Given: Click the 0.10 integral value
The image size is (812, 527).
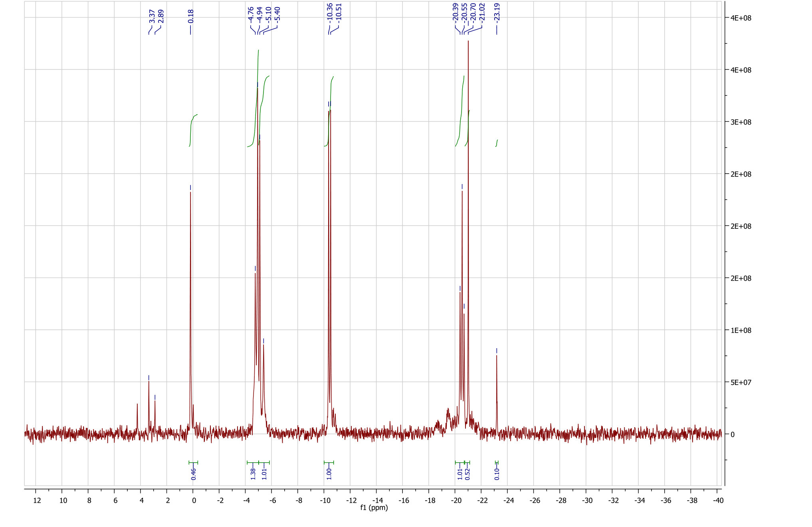Looking at the screenshot, I should (x=497, y=474).
